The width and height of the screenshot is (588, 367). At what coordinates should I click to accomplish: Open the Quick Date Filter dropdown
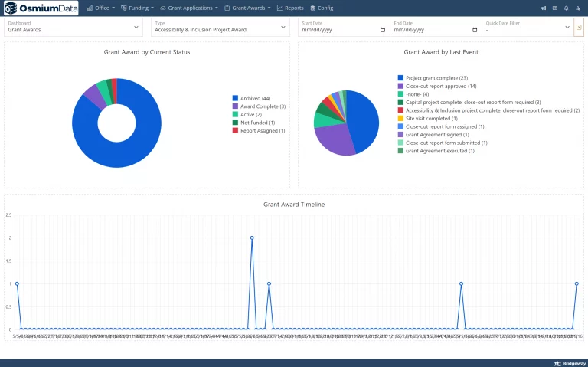[x=528, y=28]
